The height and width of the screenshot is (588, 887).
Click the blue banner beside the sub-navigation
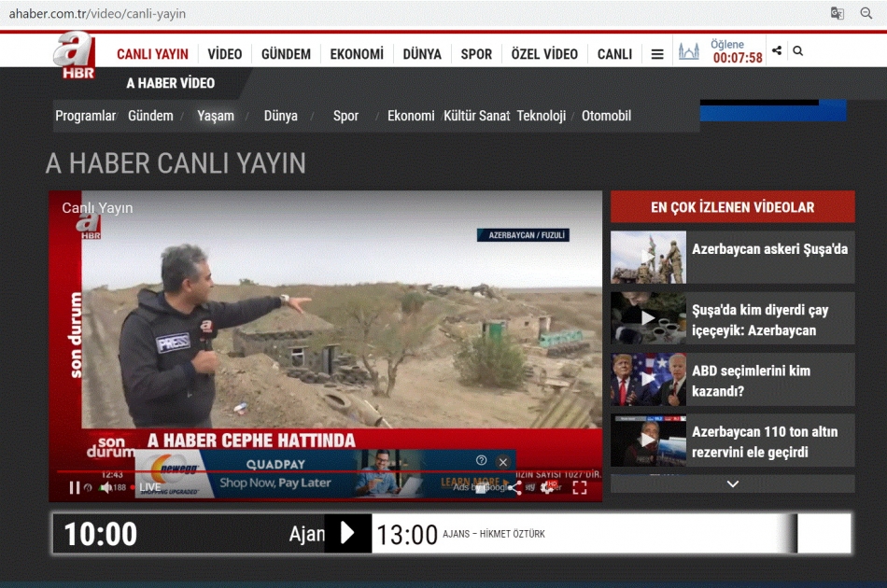point(773,111)
